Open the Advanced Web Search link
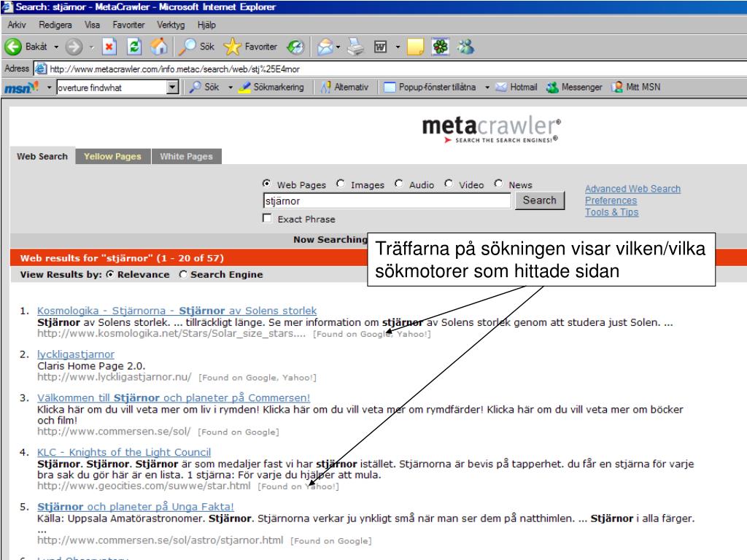 pyautogui.click(x=632, y=189)
